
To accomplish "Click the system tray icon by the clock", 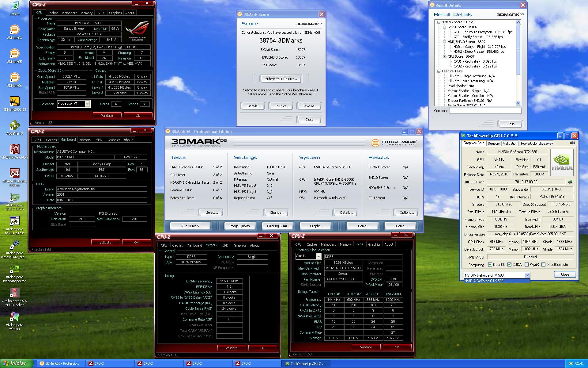I will coord(571,364).
